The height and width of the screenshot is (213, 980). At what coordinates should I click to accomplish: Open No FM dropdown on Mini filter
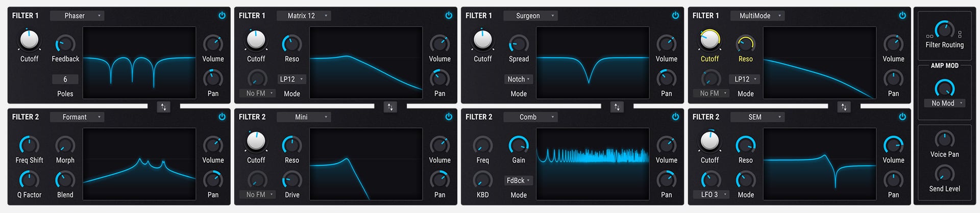(x=256, y=195)
